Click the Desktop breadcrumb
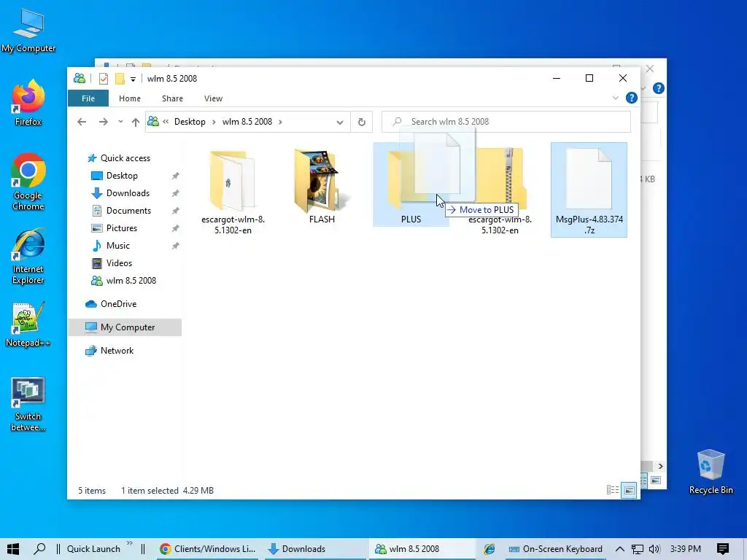The image size is (747, 560). [190, 122]
